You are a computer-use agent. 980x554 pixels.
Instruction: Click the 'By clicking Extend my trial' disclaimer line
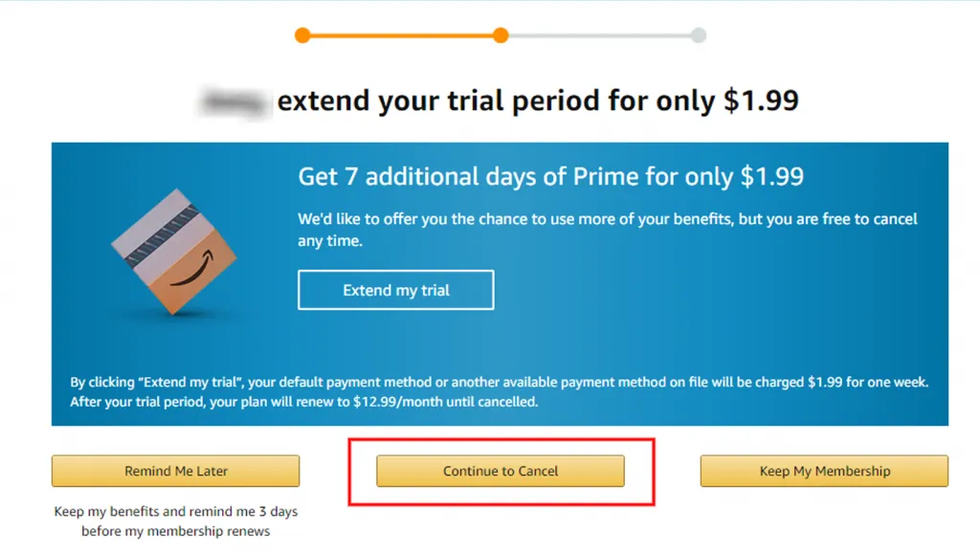500,383
